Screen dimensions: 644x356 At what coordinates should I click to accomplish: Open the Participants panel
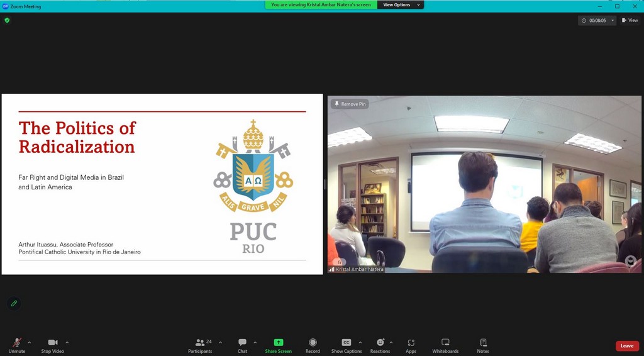pyautogui.click(x=200, y=345)
